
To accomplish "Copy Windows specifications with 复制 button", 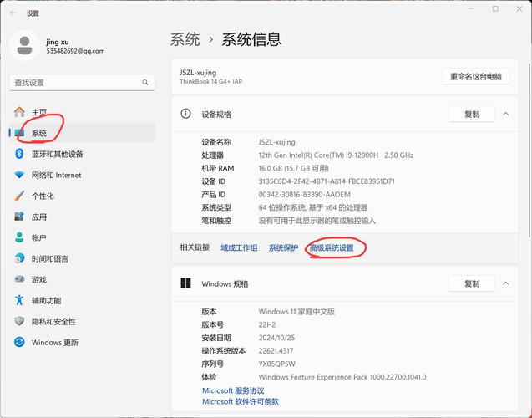I will click(x=472, y=283).
